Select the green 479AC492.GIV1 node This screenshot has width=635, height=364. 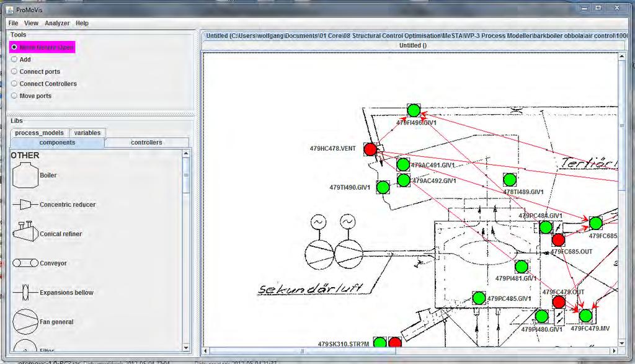404,180
